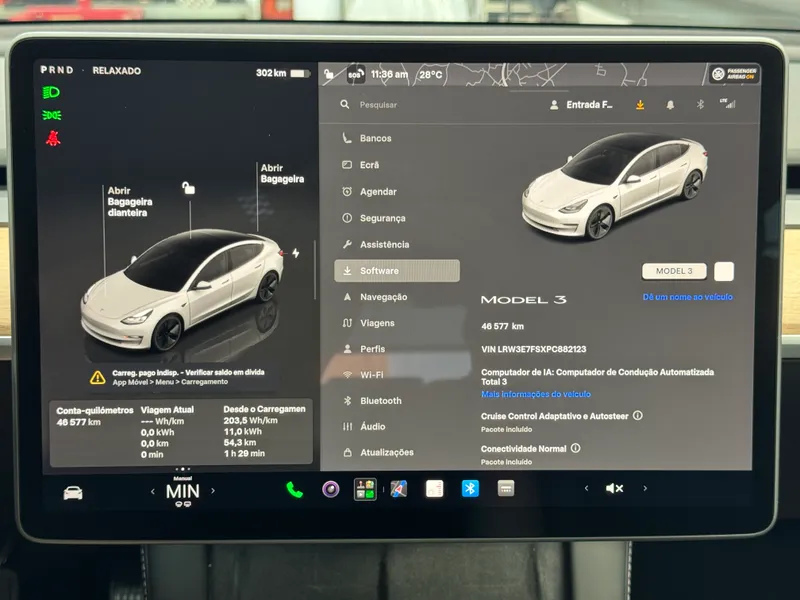This screenshot has width=800, height=600.
Task: Select the Software menu item
Action: tap(397, 271)
